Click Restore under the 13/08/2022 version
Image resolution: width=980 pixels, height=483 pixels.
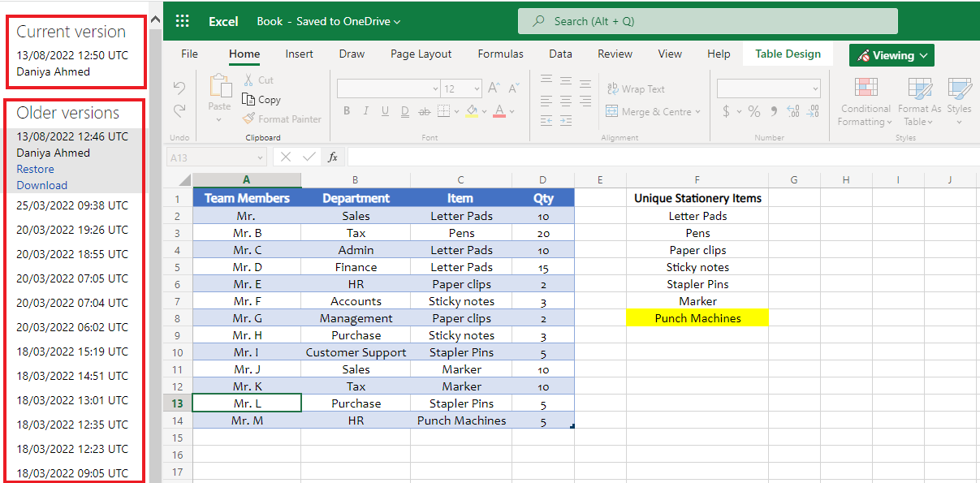click(35, 169)
